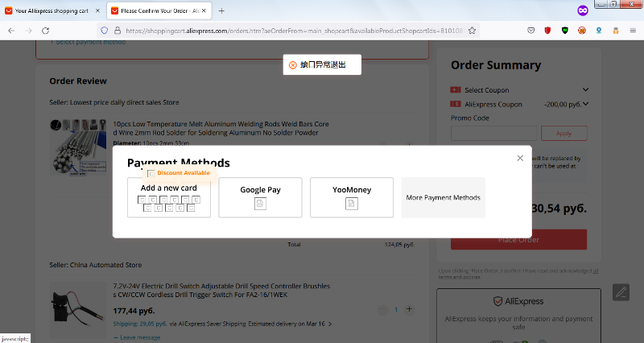The height and width of the screenshot is (343, 644).
Task: Open the green shield extension icon
Action: 565,31
